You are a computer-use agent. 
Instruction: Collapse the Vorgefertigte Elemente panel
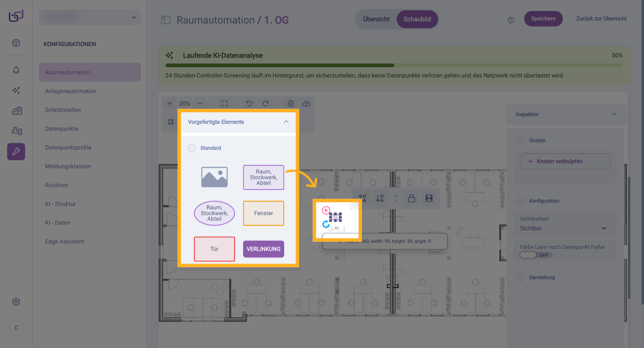click(x=286, y=122)
